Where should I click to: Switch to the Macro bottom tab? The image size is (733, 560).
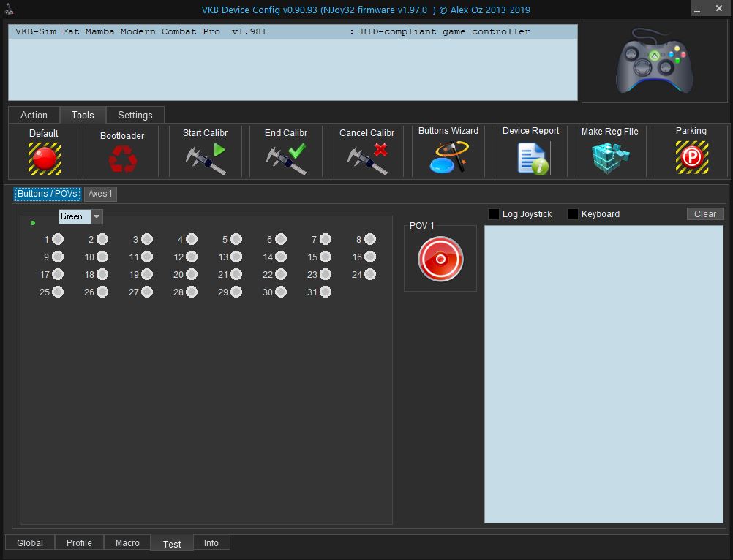127,542
